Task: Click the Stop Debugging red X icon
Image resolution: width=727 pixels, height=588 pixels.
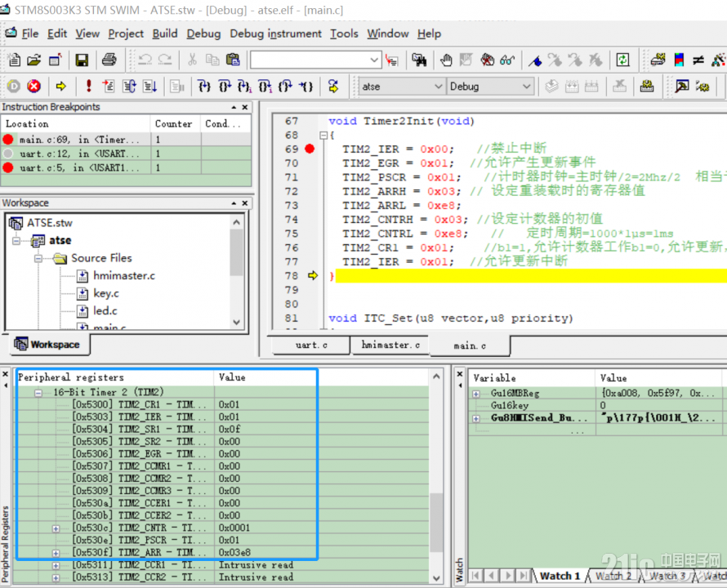Action: [x=33, y=87]
